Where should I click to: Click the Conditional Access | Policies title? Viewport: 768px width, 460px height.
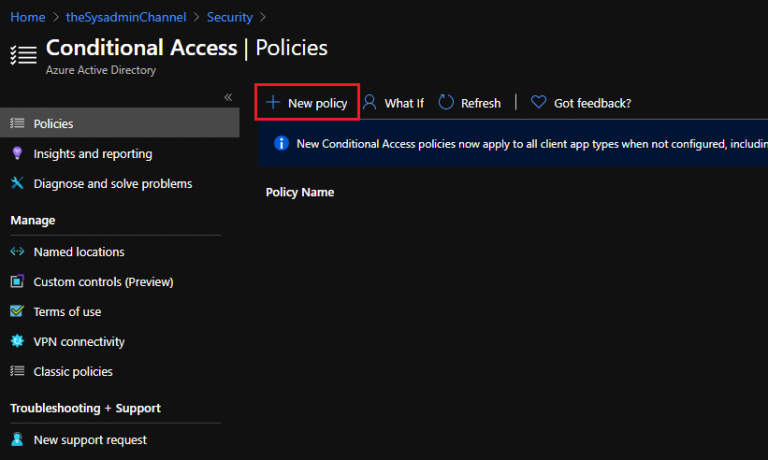point(187,48)
